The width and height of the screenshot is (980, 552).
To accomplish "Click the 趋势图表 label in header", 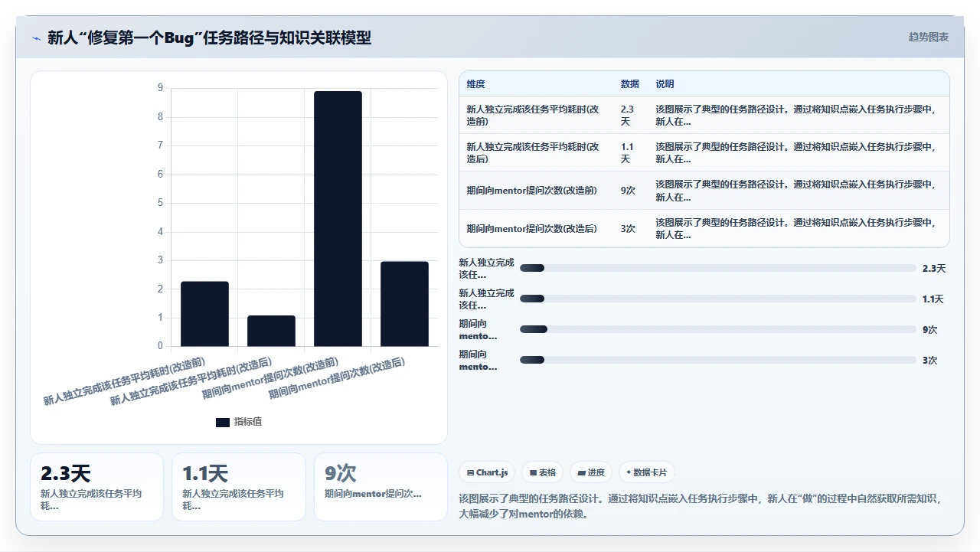I will [929, 37].
